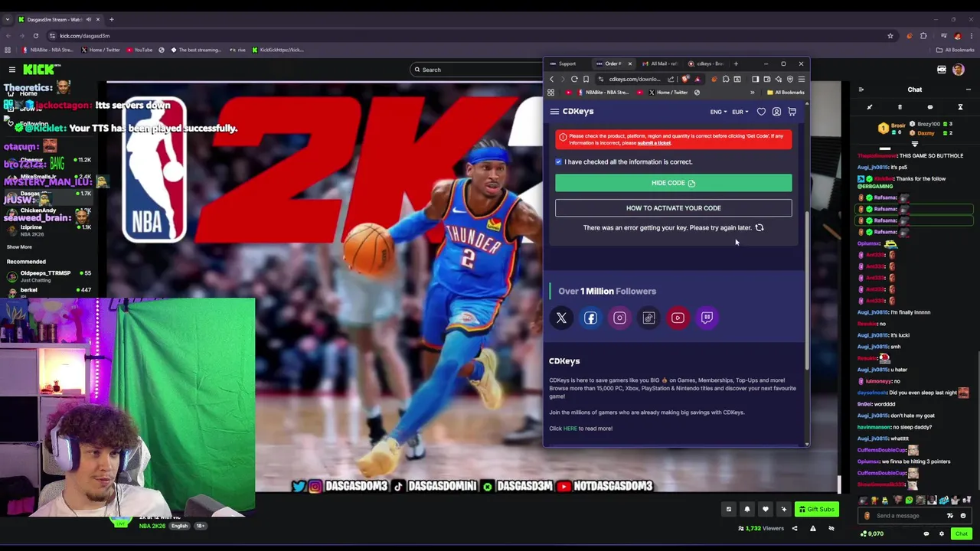
Task: Open the CDKeys logo home link
Action: pos(578,112)
